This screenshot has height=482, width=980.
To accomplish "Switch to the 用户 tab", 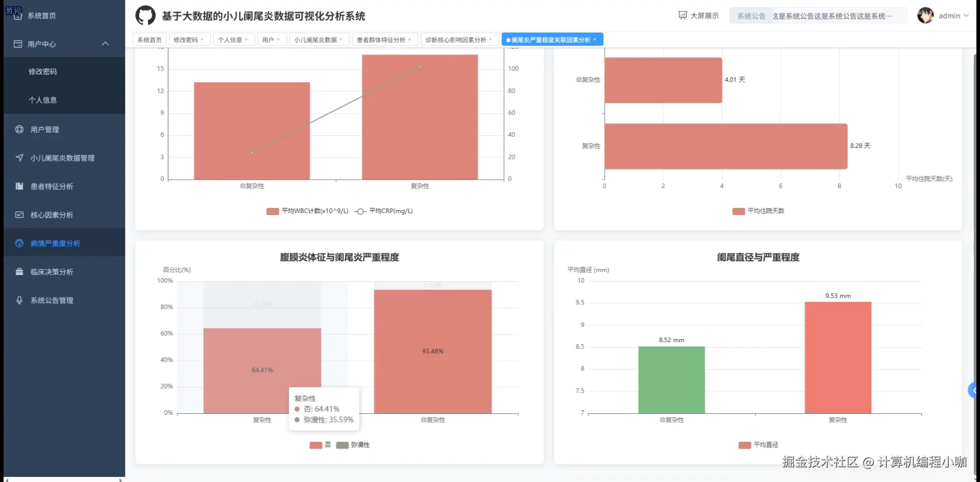I will point(268,39).
